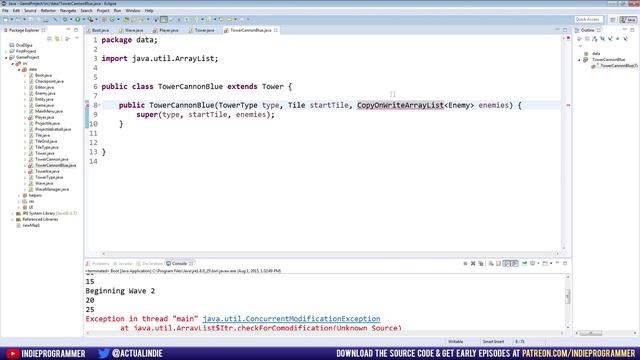Close the TowerCannonBlue.java editor tab
The width and height of the screenshot is (640, 360).
point(276,30)
